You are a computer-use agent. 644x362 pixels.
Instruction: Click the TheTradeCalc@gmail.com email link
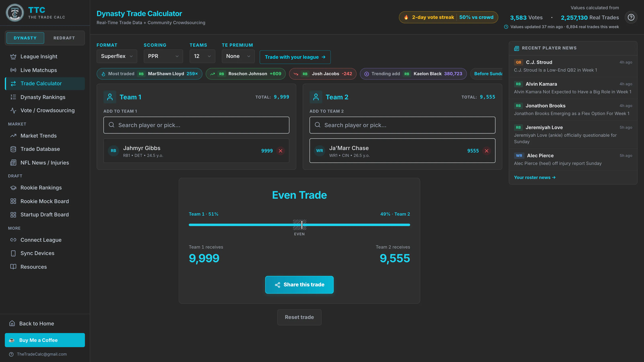[42, 354]
